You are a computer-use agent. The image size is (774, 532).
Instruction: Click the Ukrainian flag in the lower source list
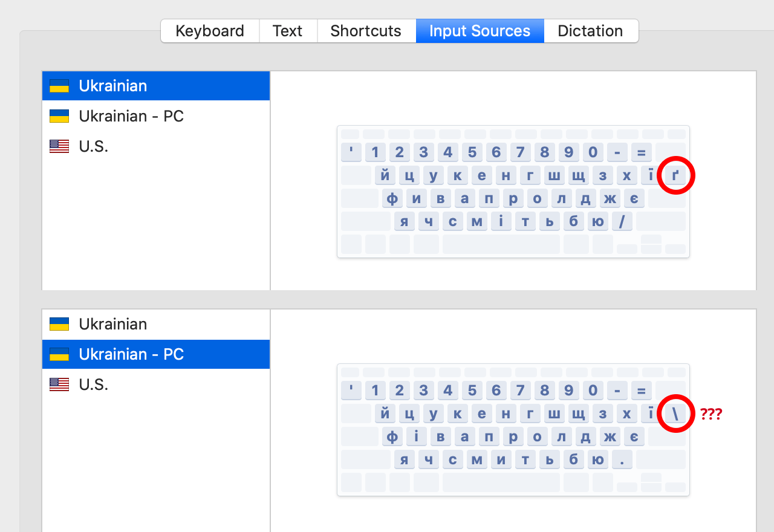point(59,324)
